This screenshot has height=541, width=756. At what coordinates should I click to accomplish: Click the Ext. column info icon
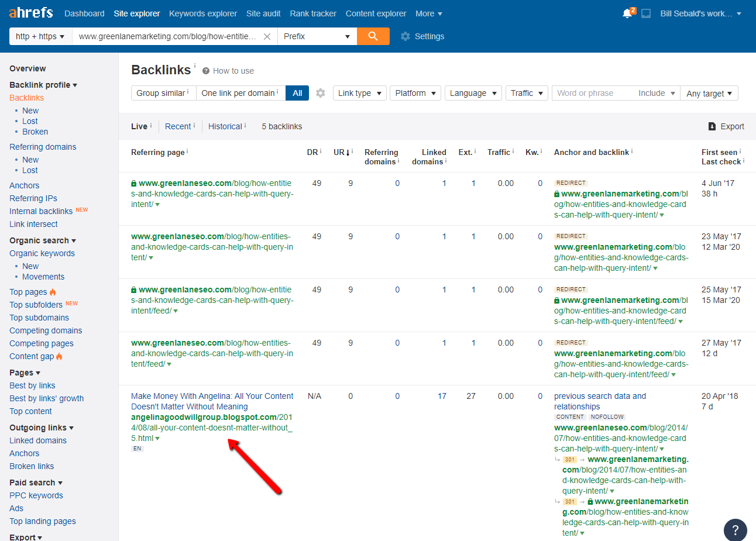475,151
